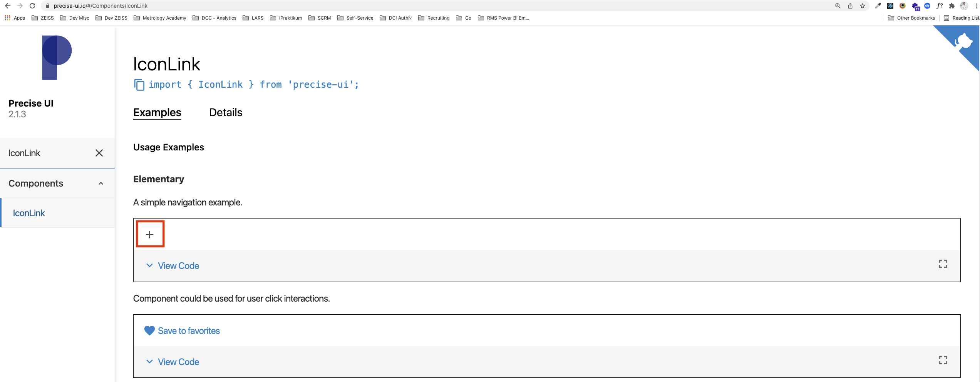Select IconLink in the sidebar
Screen dimensions: 980x382
click(x=29, y=213)
